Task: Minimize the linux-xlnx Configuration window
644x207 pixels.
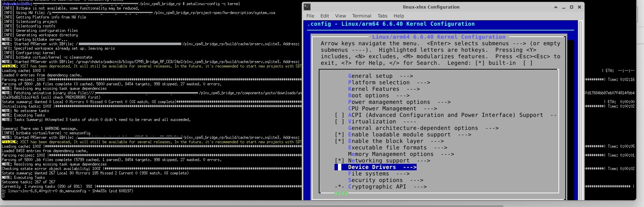Action: pos(564,7)
